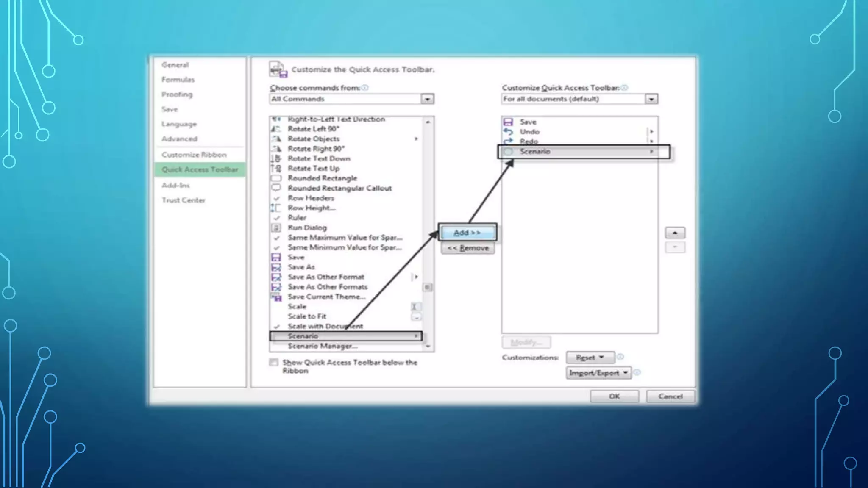
Task: Toggle the Ruler checkmark item
Action: tap(277, 218)
